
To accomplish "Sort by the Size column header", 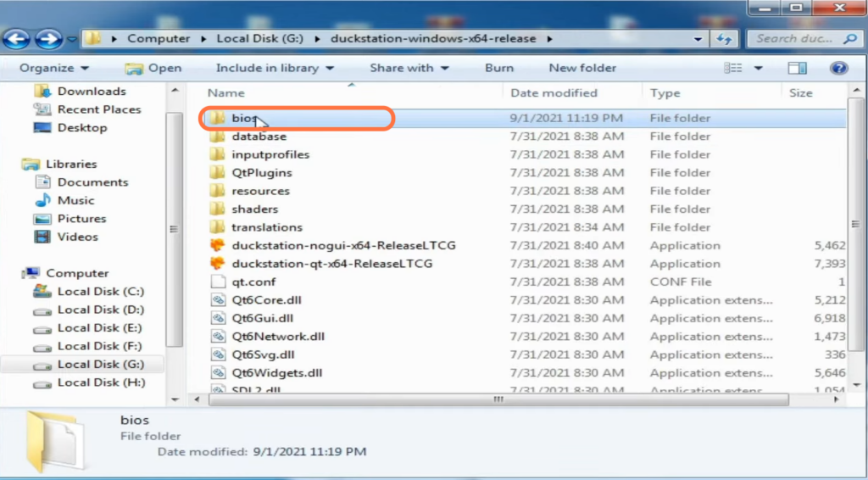I will pos(800,93).
